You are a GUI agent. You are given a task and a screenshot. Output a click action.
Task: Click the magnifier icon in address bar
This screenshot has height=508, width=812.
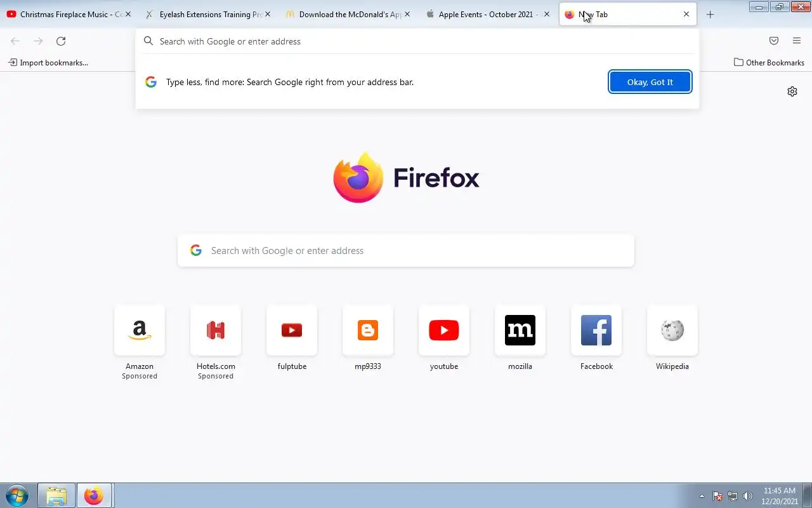148,41
